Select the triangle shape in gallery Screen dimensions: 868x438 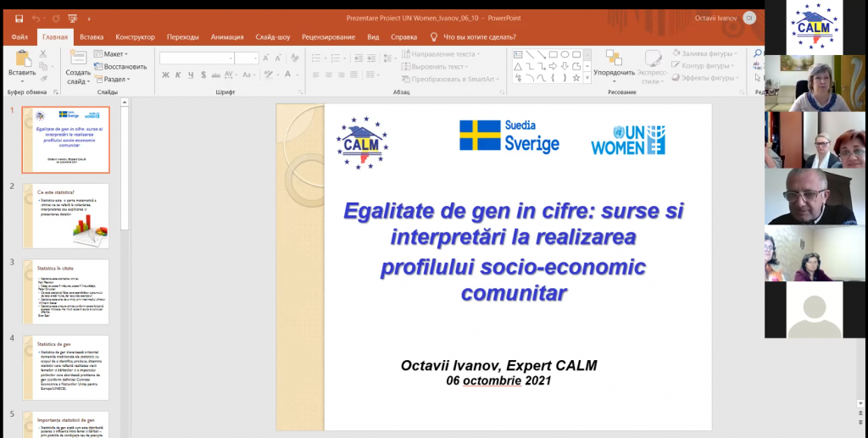pos(518,66)
